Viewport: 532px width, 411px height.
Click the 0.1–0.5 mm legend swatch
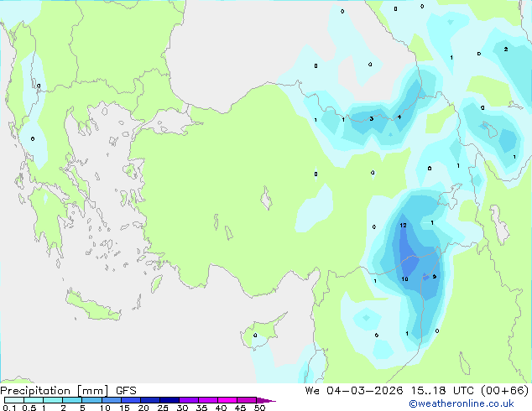pos(14,400)
